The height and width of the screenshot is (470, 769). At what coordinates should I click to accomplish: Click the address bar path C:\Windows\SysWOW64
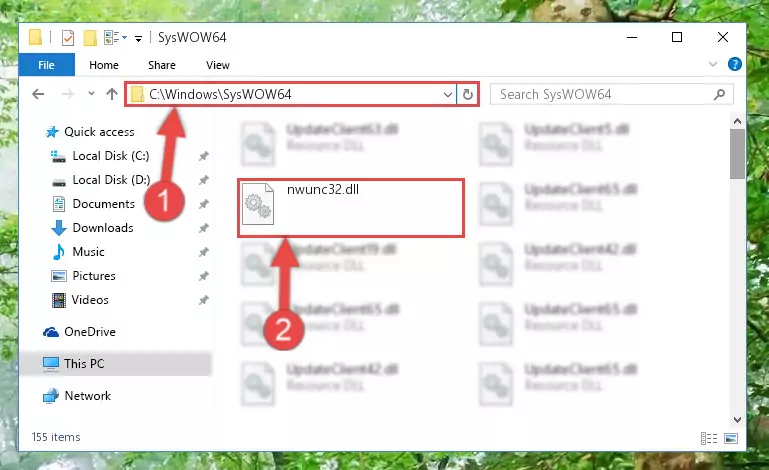[x=220, y=94]
